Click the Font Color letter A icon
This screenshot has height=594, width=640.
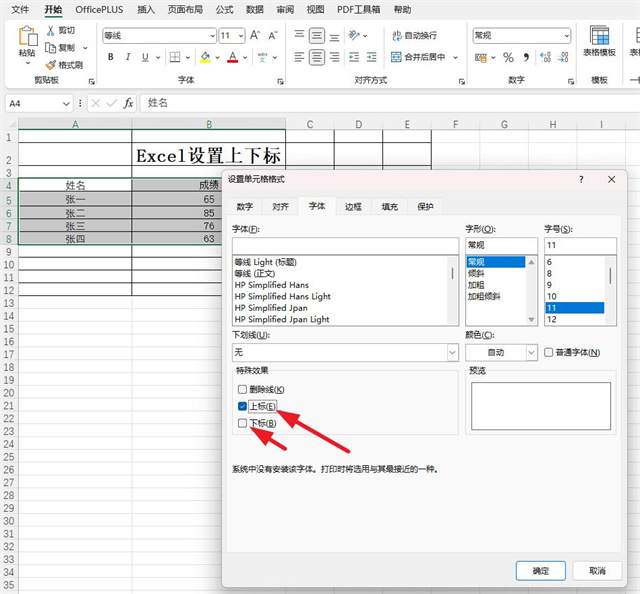click(233, 57)
